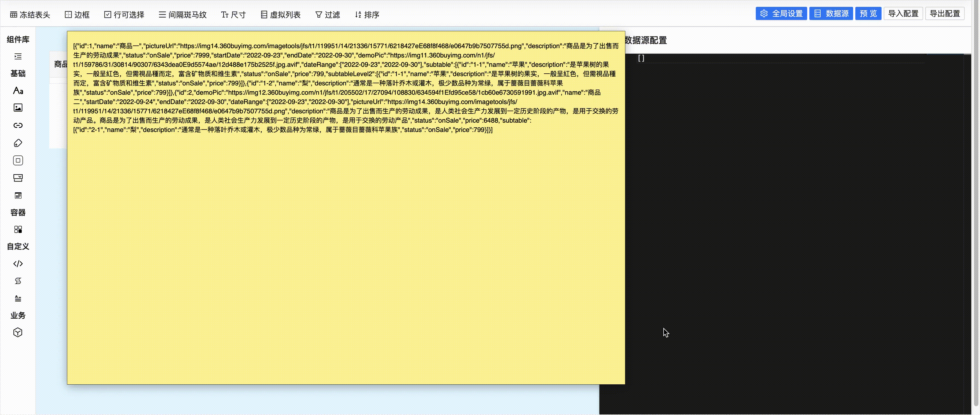
Task: Toggle 过滤 filter option
Action: point(328,15)
